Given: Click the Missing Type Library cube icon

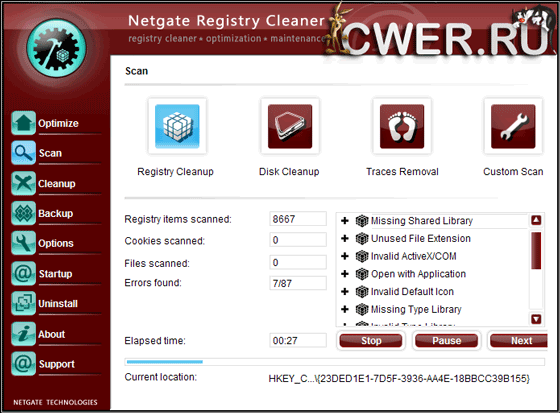Looking at the screenshot, I should 362,309.
